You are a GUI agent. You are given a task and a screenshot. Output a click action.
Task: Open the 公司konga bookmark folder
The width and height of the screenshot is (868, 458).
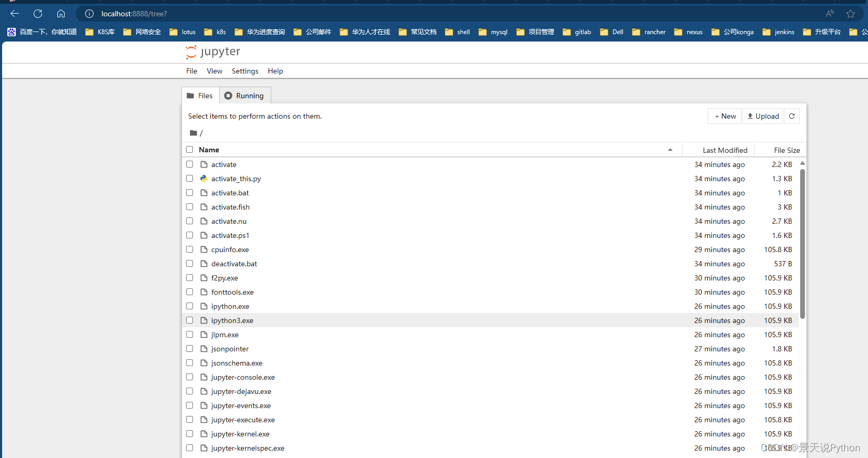tap(732, 32)
